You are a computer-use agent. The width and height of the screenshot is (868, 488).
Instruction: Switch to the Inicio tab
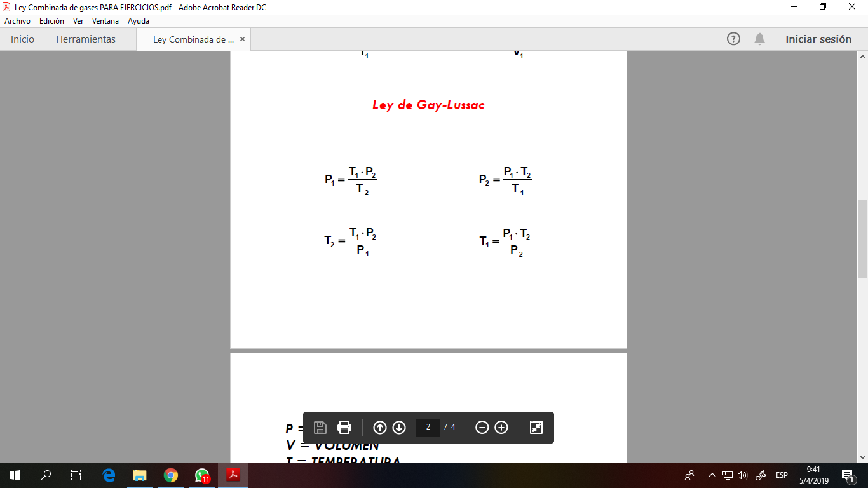[22, 39]
